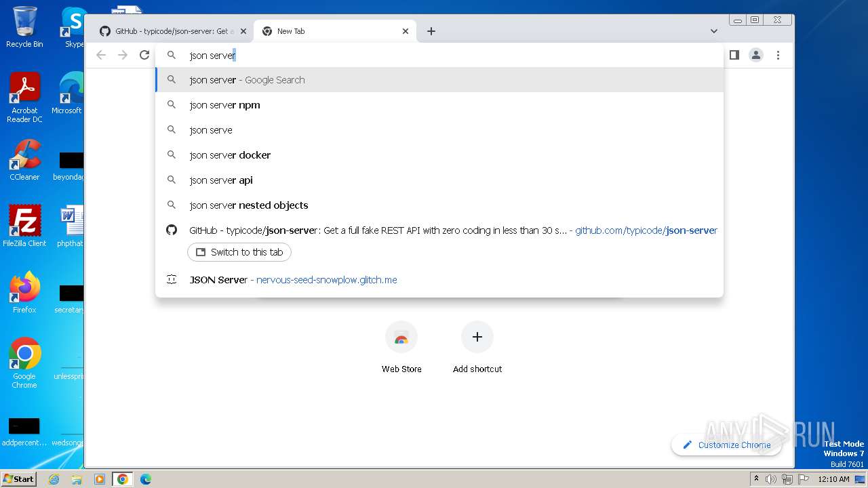Choose the 'json serve' suggestion
Image resolution: width=868 pixels, height=488 pixels.
point(439,130)
